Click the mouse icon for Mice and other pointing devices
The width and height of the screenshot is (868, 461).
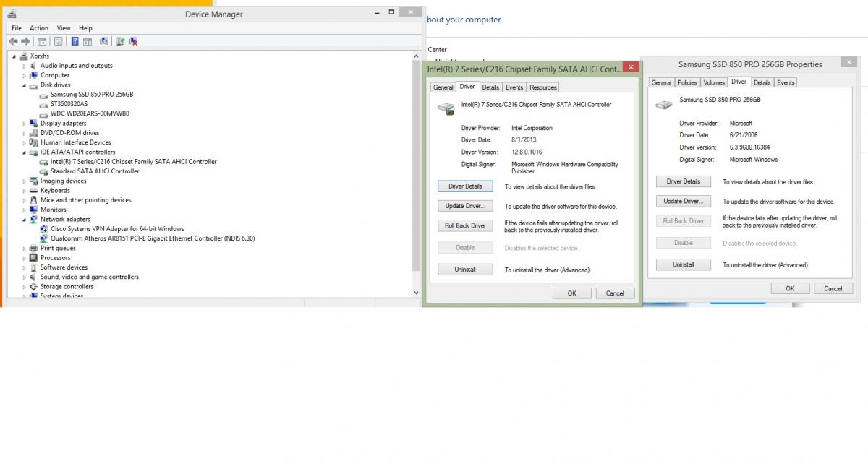tap(34, 200)
